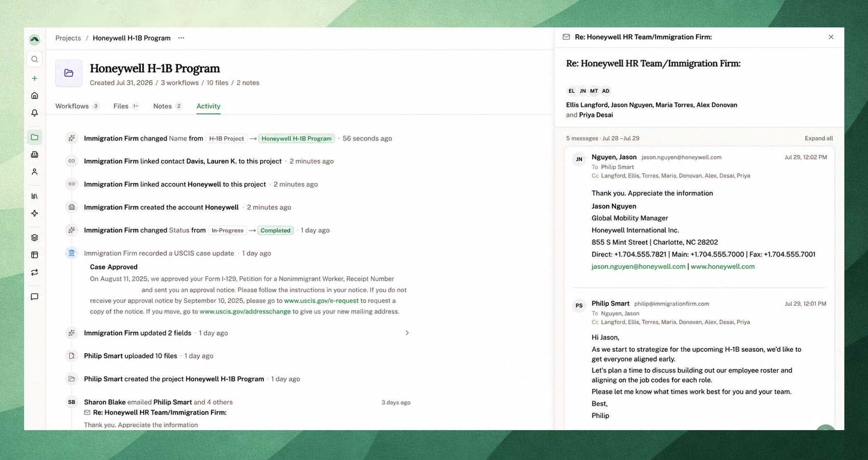Open the accounts building icon in sidebar

pyautogui.click(x=34, y=154)
